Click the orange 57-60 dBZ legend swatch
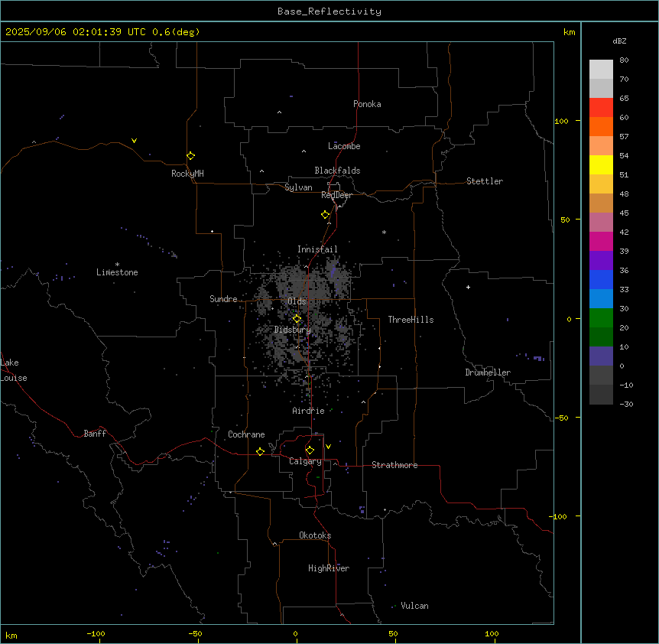This screenshot has height=644, width=659. [601, 126]
